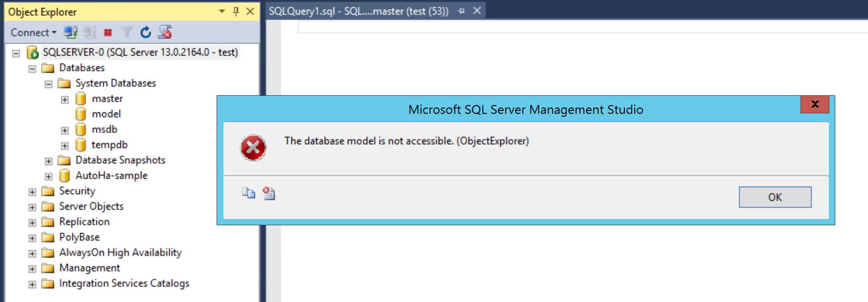Expand the Server Objects node
The image size is (868, 302).
[32, 207]
